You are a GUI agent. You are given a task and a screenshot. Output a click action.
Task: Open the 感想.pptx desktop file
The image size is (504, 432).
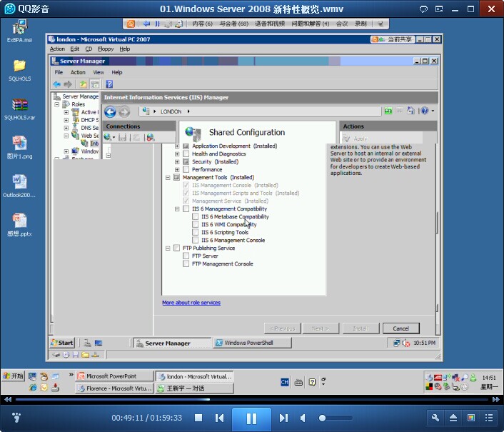pyautogui.click(x=19, y=225)
